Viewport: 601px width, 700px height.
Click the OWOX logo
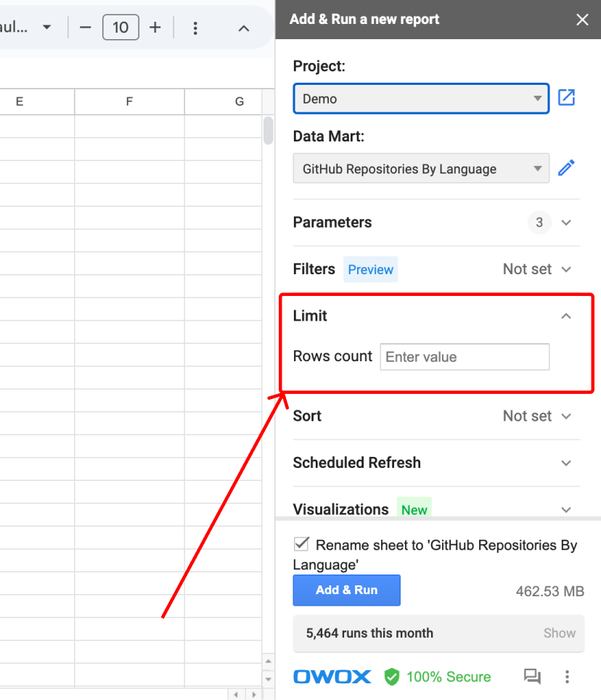[332, 677]
